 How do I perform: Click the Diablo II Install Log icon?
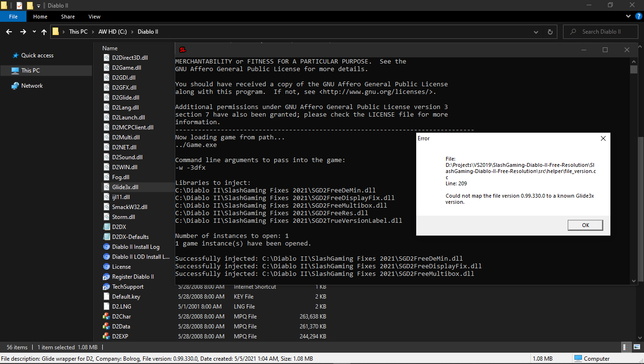coord(106,246)
